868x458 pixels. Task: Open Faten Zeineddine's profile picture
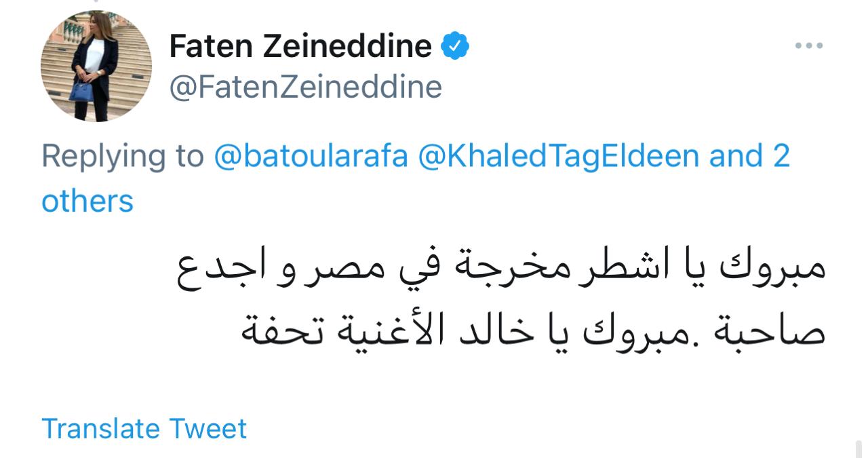click(x=96, y=66)
